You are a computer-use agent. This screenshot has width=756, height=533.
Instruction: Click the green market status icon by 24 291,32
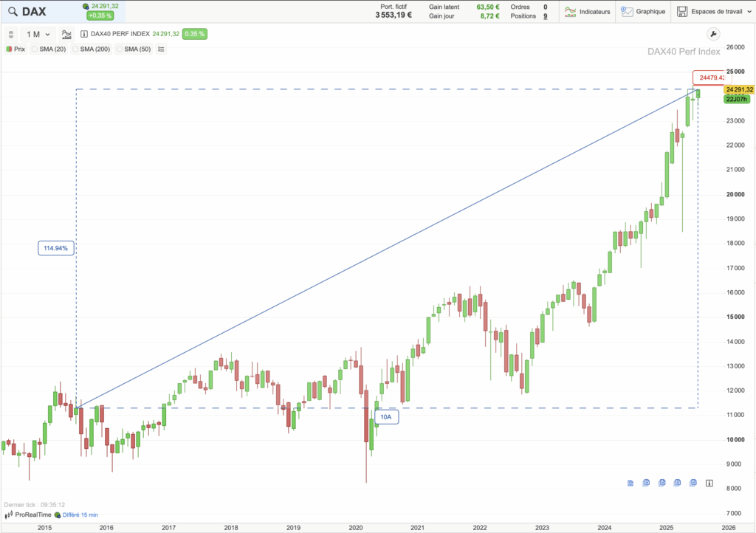point(86,6)
